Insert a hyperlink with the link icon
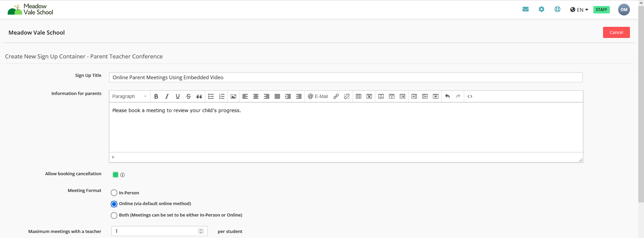The image size is (644, 238). 336,96
